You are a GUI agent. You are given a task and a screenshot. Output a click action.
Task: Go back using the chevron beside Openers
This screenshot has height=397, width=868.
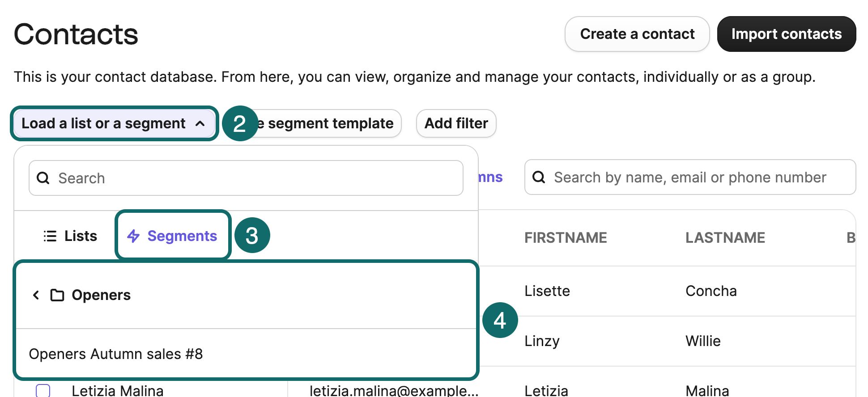click(x=36, y=295)
